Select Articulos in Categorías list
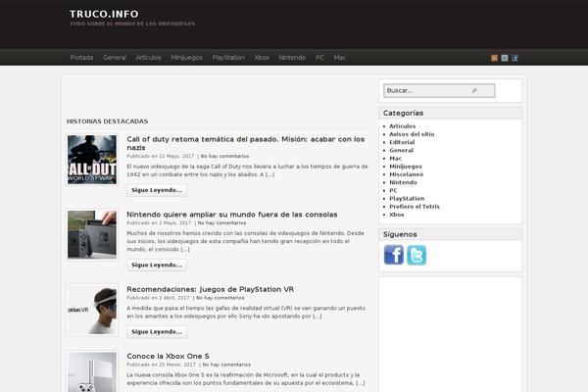 point(403,126)
